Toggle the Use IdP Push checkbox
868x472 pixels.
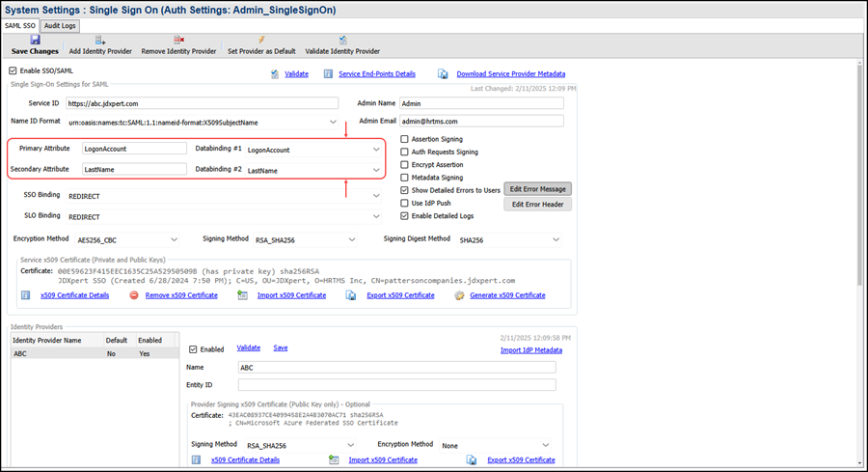pos(404,203)
